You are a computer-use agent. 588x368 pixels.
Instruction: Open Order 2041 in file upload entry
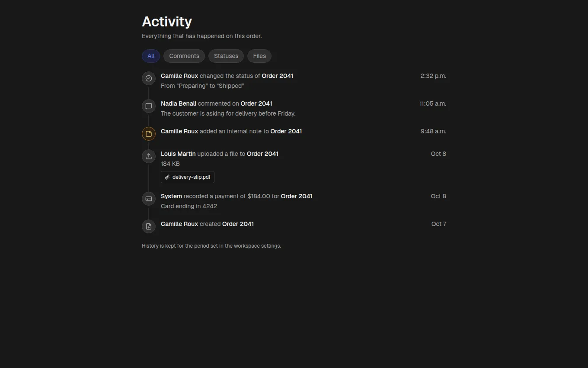pos(262,154)
